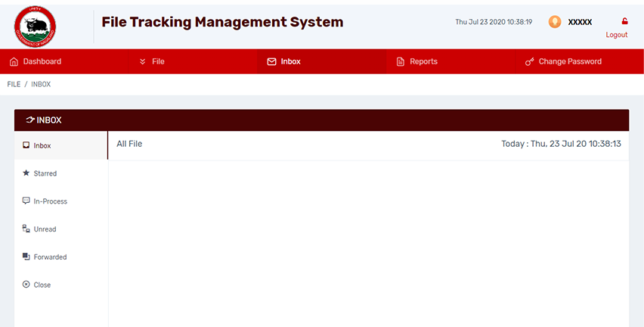Image resolution: width=644 pixels, height=327 pixels.
Task: Click the Unread icon in sidebar
Action: coord(26,229)
